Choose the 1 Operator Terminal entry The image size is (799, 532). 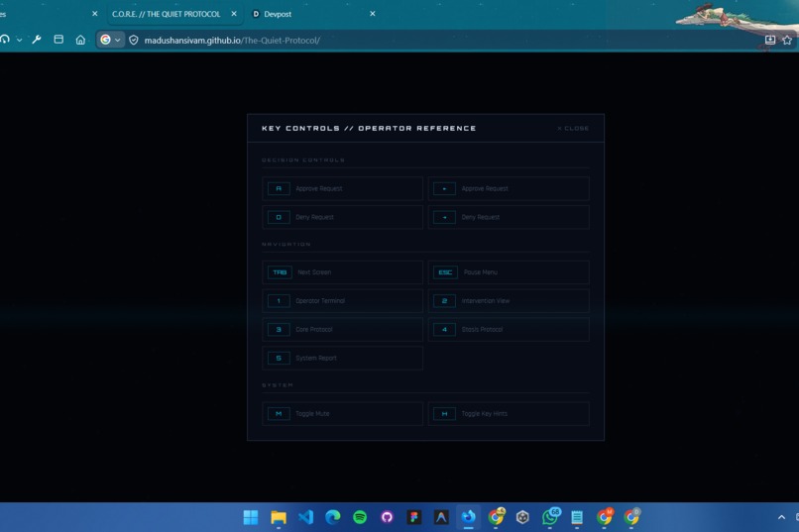[342, 301]
